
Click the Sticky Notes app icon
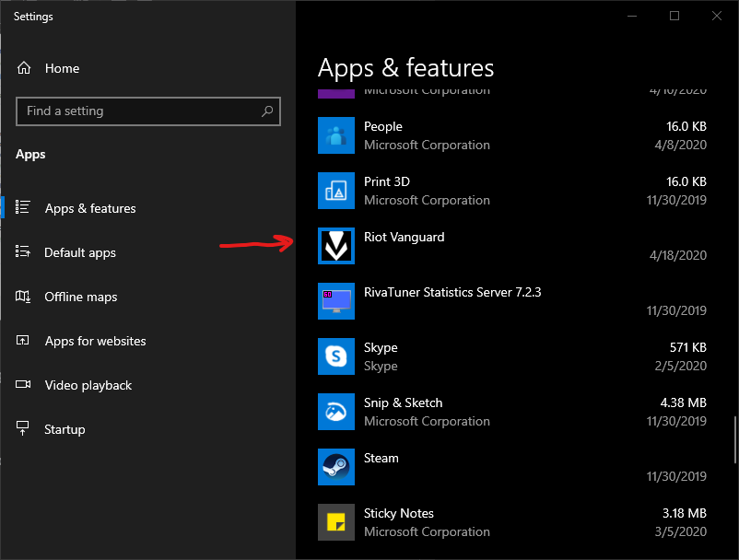[x=336, y=522]
